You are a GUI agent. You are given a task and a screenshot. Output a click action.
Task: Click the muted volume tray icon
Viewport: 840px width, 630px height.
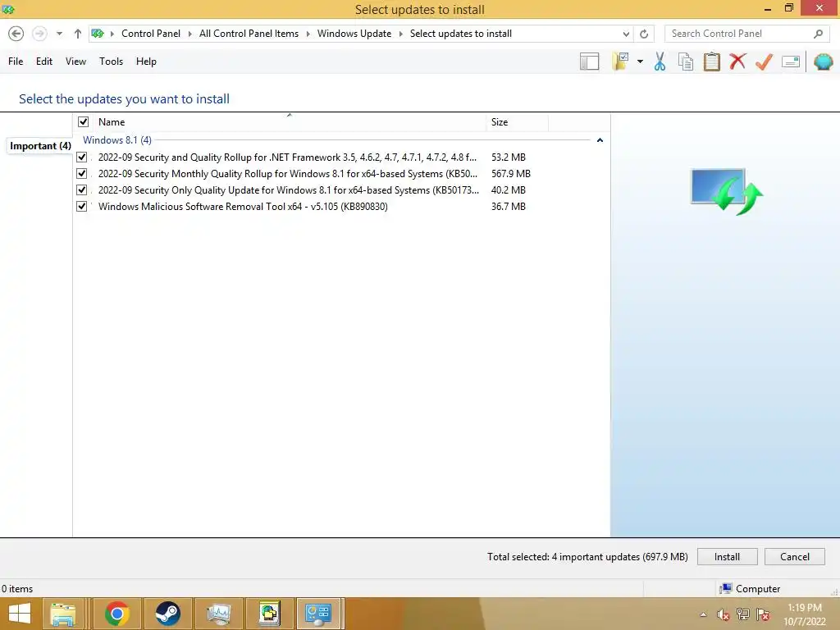[724, 614]
